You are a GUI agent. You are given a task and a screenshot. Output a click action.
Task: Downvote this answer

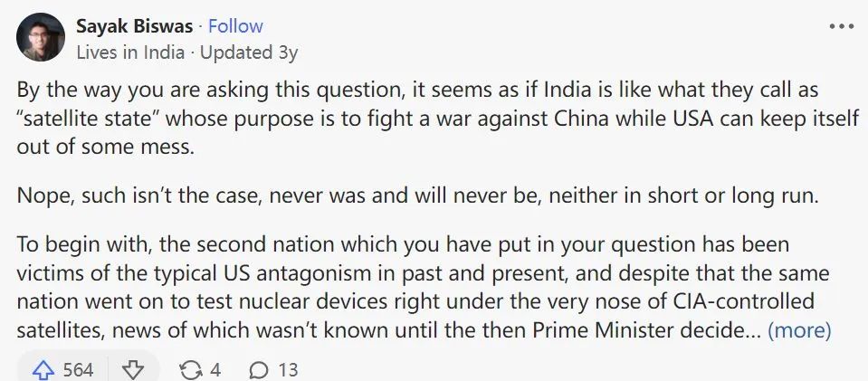click(132, 369)
